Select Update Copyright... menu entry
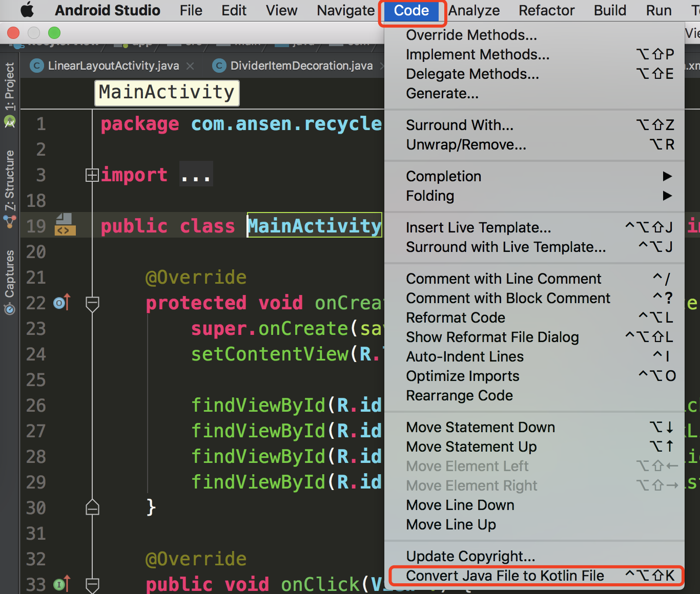Image resolution: width=700 pixels, height=594 pixels. pos(534,556)
